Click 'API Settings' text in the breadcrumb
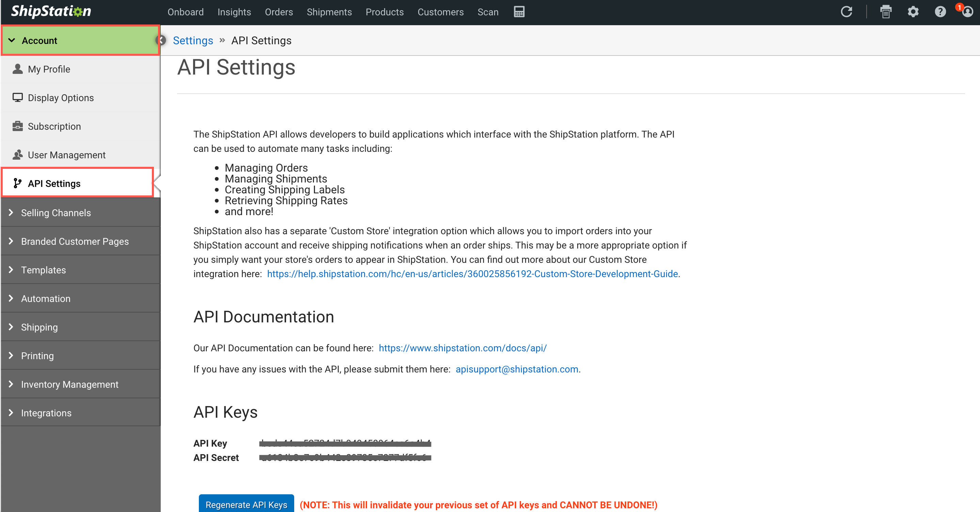 pyautogui.click(x=261, y=40)
